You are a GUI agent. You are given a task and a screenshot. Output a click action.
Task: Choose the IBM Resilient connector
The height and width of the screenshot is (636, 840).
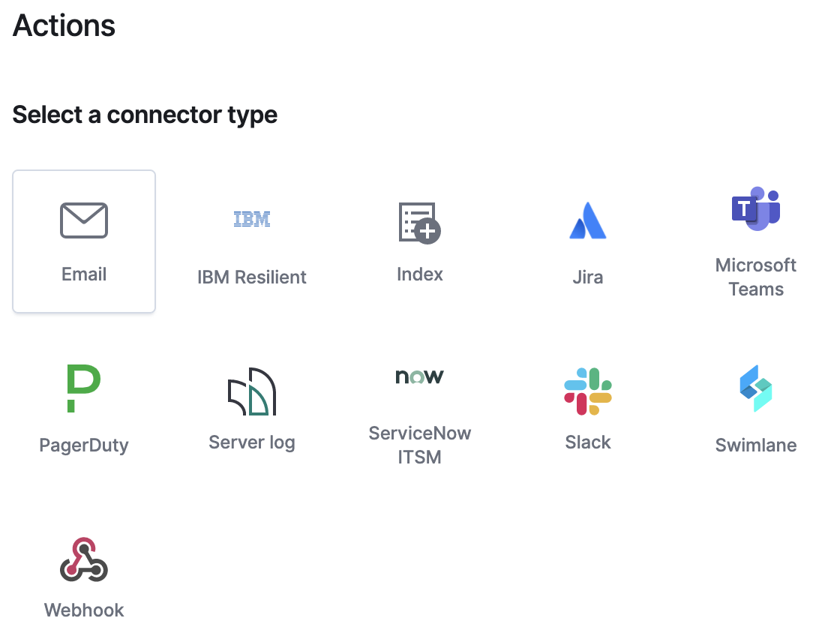[252, 241]
